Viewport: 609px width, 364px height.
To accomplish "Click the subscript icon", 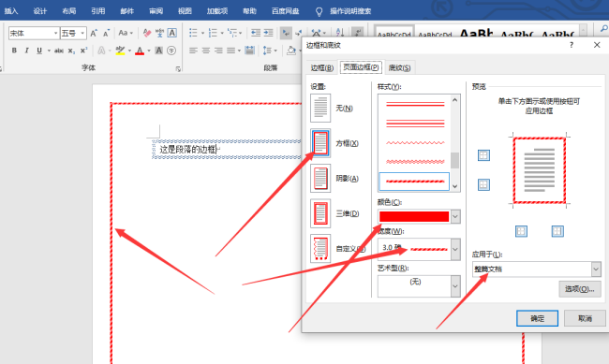I will pos(71,51).
